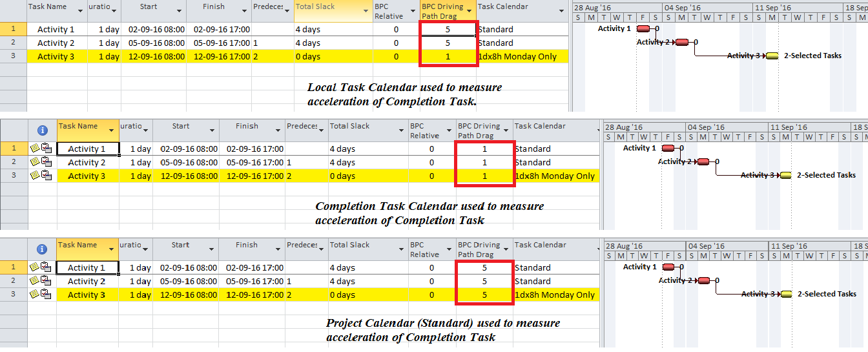The height and width of the screenshot is (352, 868).
Task: Open the note icon of Activity 2 in bottom grid
Action: [35, 281]
